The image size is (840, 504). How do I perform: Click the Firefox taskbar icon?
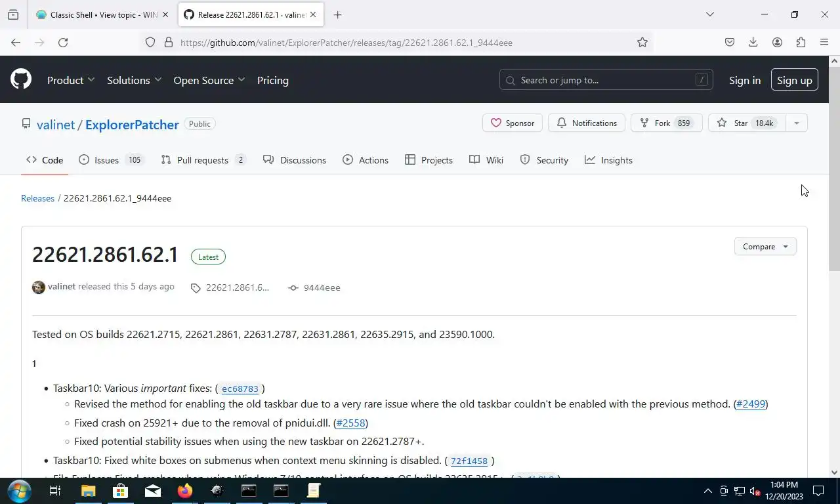185,490
